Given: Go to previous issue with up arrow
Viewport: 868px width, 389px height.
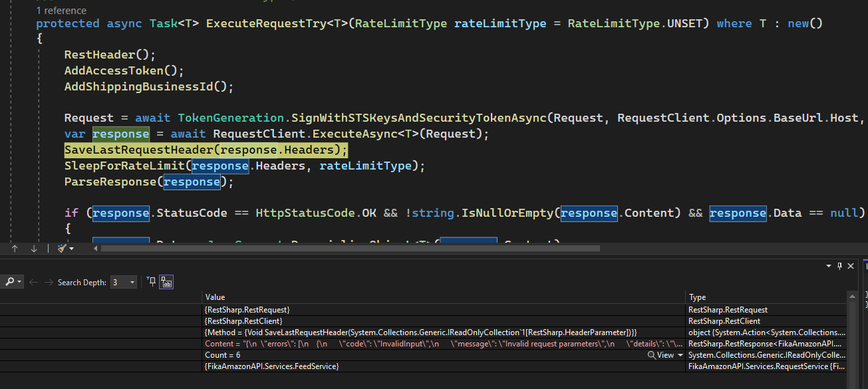Looking at the screenshot, I should [15, 248].
